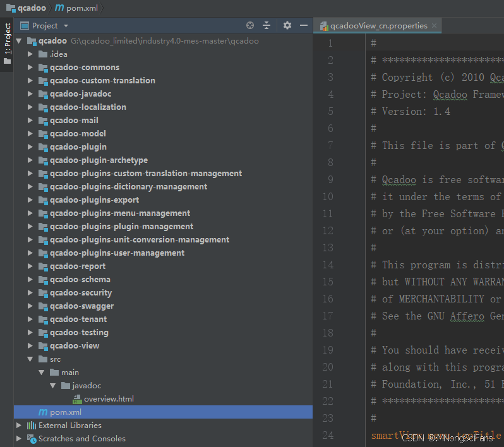The width and height of the screenshot is (504, 447).
Task: Expand Scratches and Consoles node
Action: pyautogui.click(x=19, y=438)
